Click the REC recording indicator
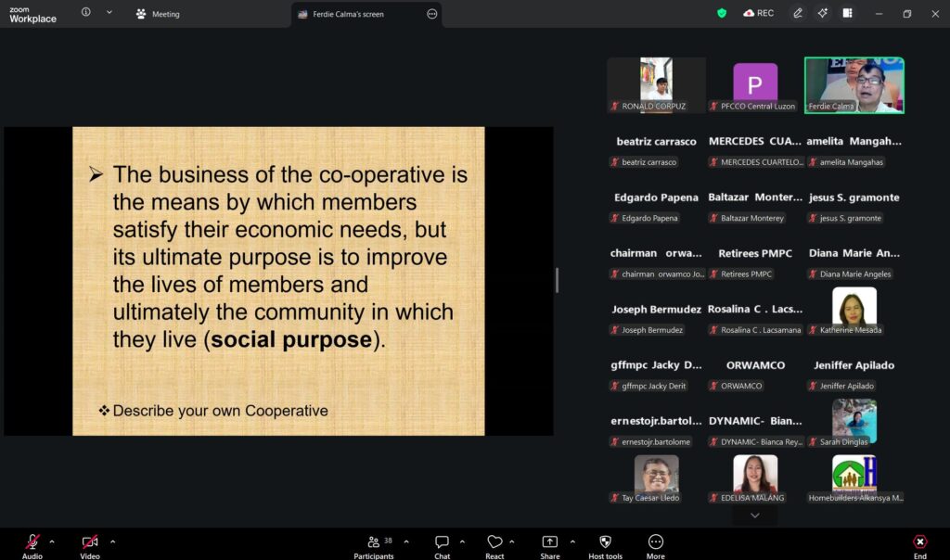 tap(758, 13)
